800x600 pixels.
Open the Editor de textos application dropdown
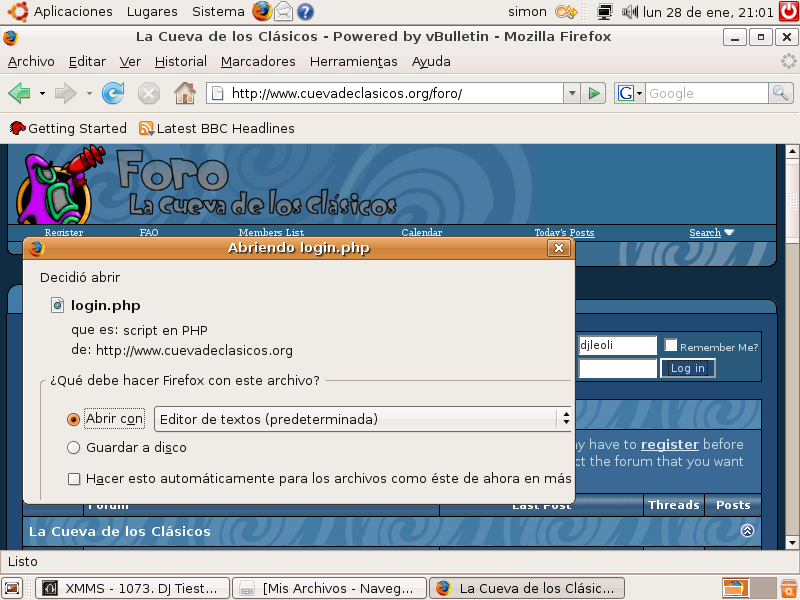(x=362, y=419)
